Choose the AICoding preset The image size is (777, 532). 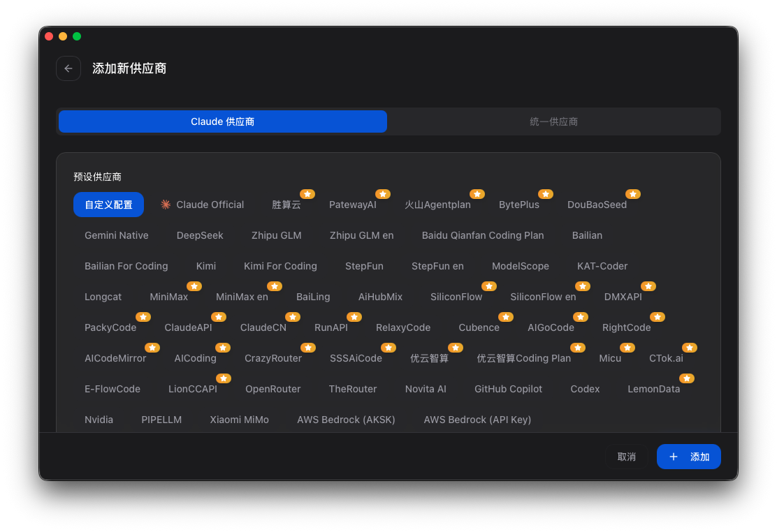pyautogui.click(x=195, y=358)
